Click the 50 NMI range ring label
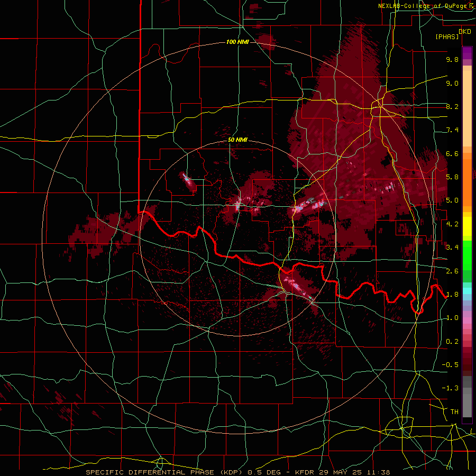This screenshot has width=476, height=476. pyautogui.click(x=237, y=140)
